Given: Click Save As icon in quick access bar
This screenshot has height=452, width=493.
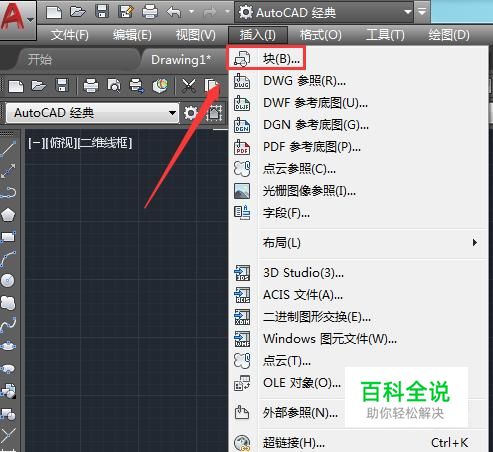Looking at the screenshot, I should (x=126, y=12).
